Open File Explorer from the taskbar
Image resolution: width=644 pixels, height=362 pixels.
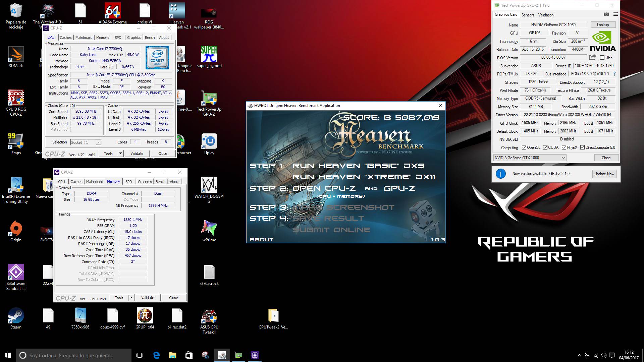[172, 355]
